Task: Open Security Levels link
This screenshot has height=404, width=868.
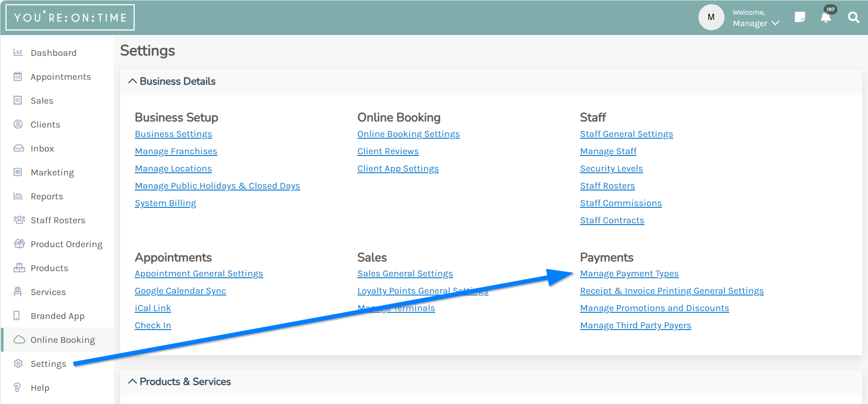Action: coord(611,168)
